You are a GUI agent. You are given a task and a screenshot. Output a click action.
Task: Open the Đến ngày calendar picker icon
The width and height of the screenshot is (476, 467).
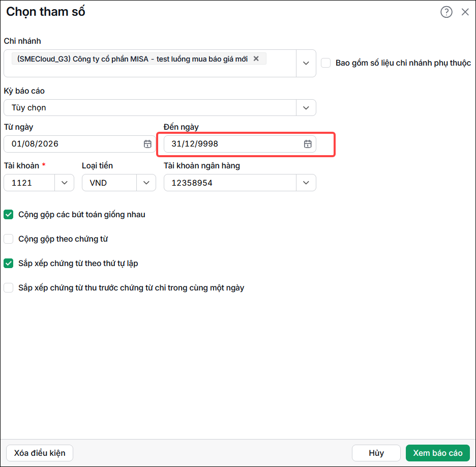(308, 144)
